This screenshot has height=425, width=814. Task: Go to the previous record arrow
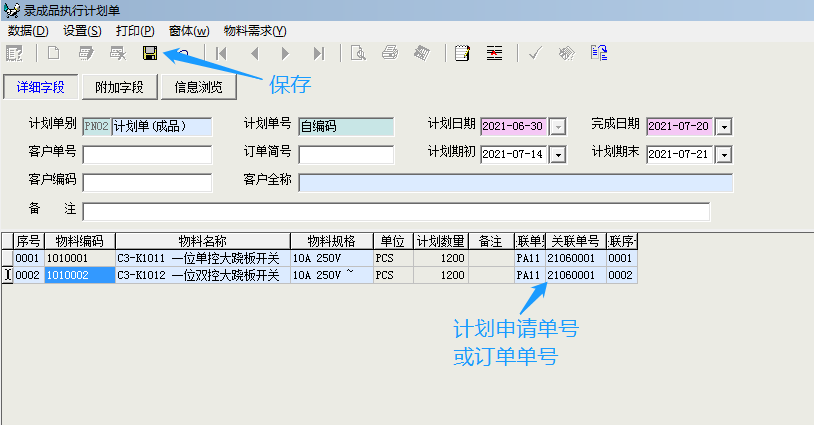[254, 53]
